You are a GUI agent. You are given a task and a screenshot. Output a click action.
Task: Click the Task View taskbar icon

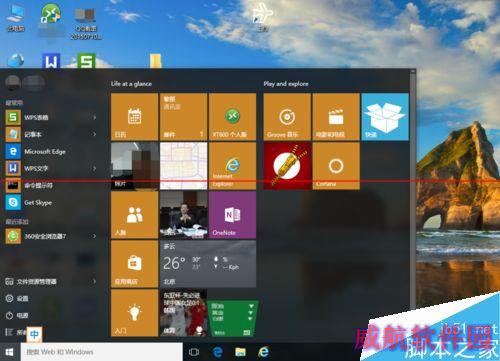coord(194,352)
